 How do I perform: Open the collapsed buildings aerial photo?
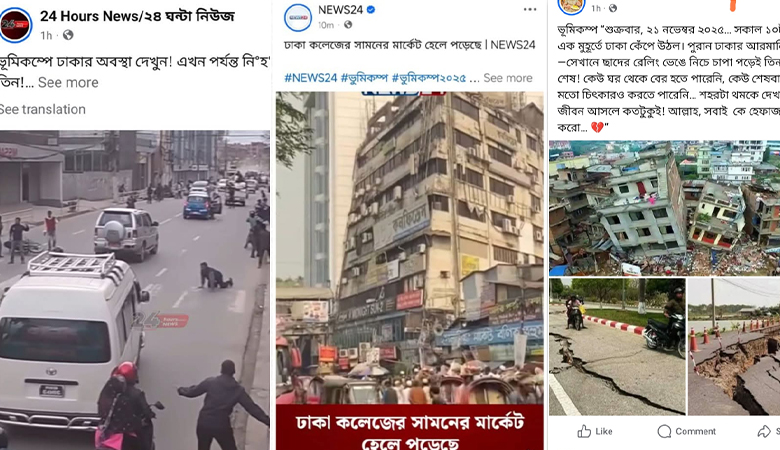665,208
